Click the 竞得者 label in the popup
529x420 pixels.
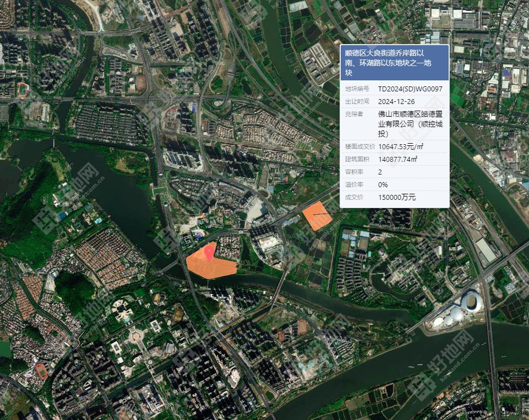coord(354,114)
